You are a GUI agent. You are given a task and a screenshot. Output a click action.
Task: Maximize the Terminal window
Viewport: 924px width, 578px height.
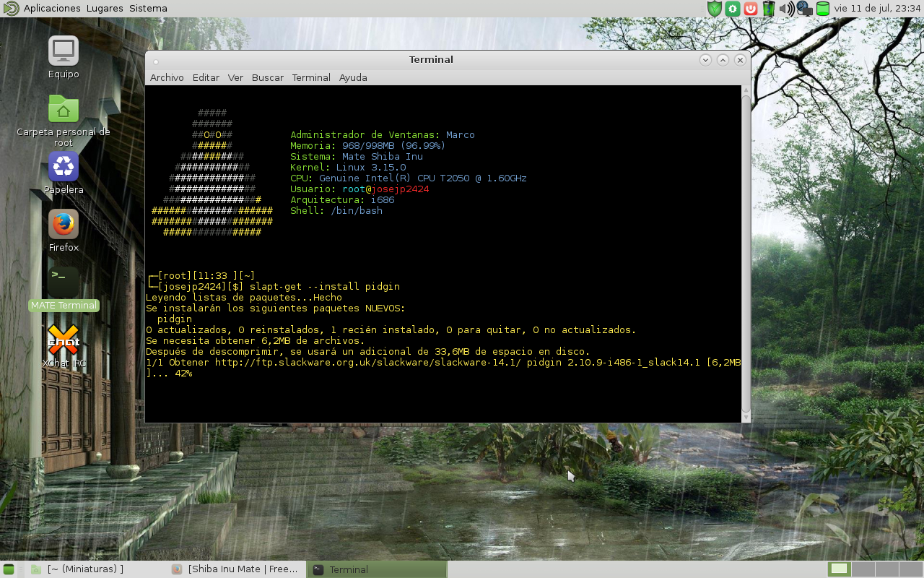pos(723,60)
